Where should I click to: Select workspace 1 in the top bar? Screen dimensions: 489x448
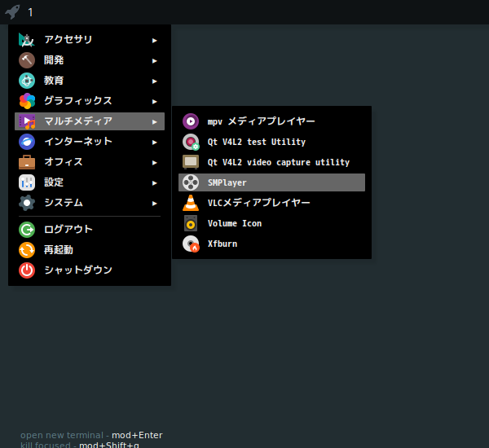(x=30, y=12)
